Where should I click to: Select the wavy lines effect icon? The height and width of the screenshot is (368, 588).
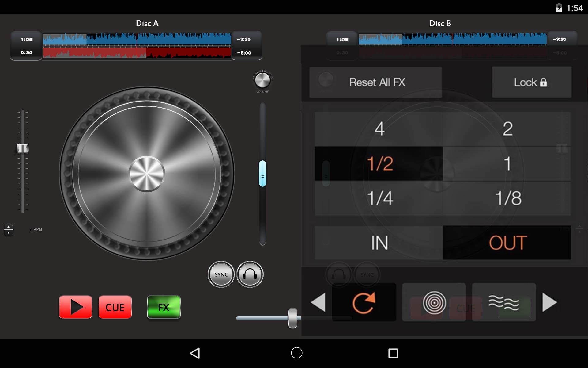(x=504, y=302)
